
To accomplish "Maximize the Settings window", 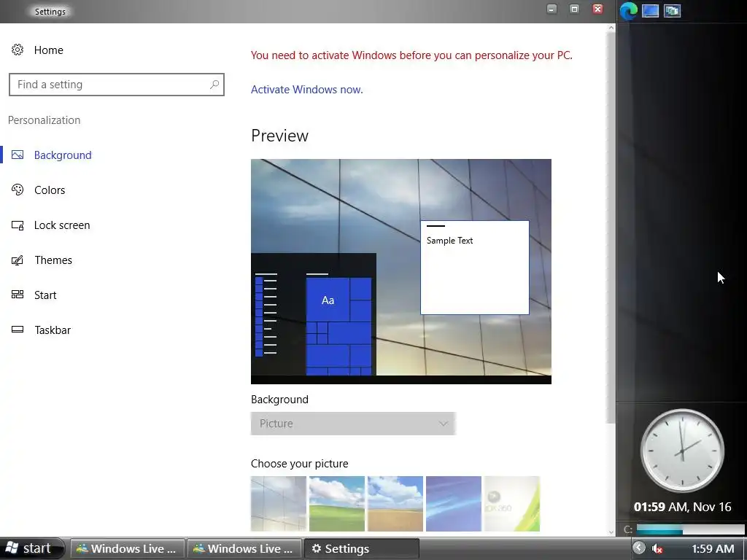I will [x=575, y=9].
